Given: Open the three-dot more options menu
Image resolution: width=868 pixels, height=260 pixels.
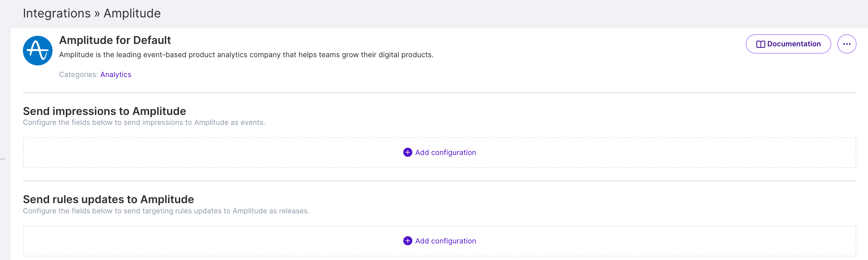Looking at the screenshot, I should coord(846,44).
